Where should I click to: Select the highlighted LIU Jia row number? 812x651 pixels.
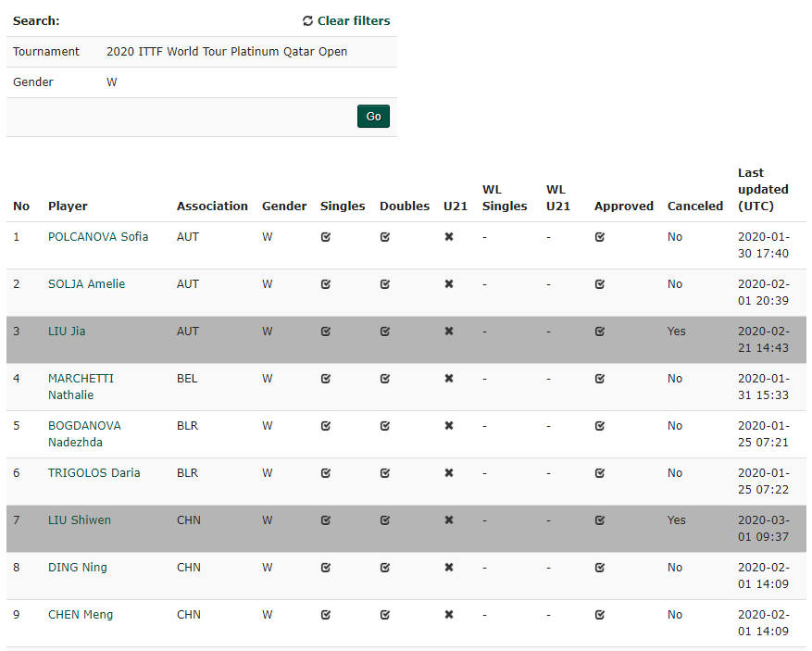[17, 332]
